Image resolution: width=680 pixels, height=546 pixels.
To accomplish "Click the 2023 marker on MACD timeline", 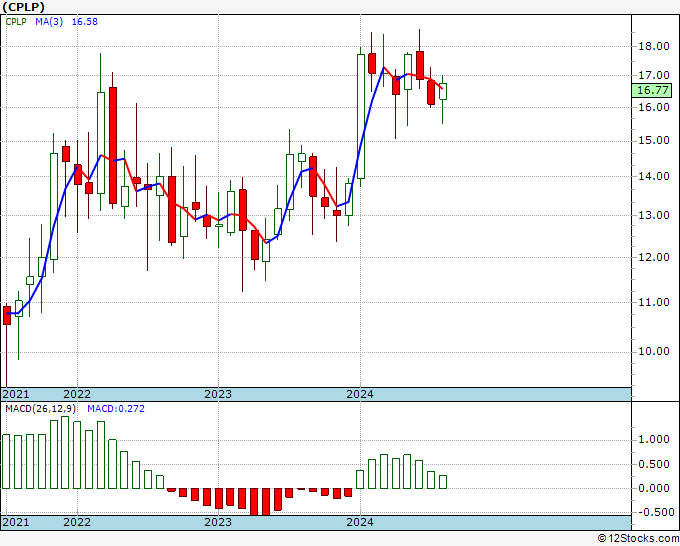I will pos(218,522).
